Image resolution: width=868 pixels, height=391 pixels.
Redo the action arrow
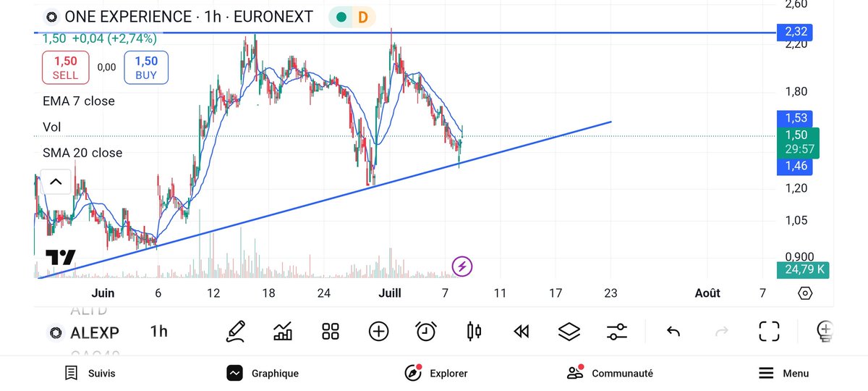point(721,332)
